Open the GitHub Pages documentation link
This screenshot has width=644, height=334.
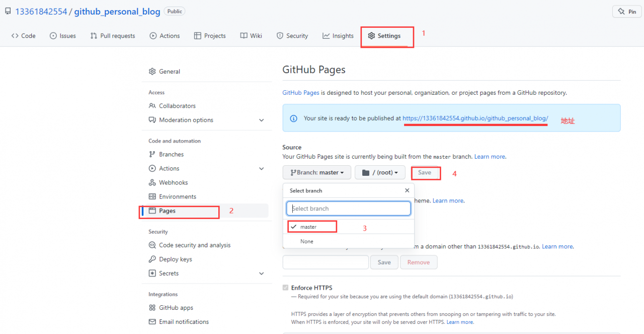pos(301,93)
